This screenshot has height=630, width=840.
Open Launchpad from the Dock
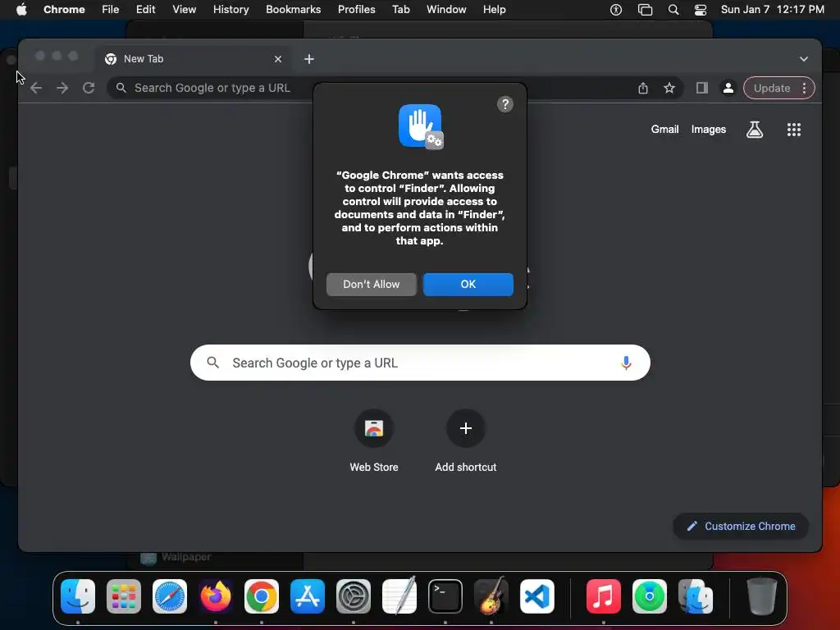(124, 596)
